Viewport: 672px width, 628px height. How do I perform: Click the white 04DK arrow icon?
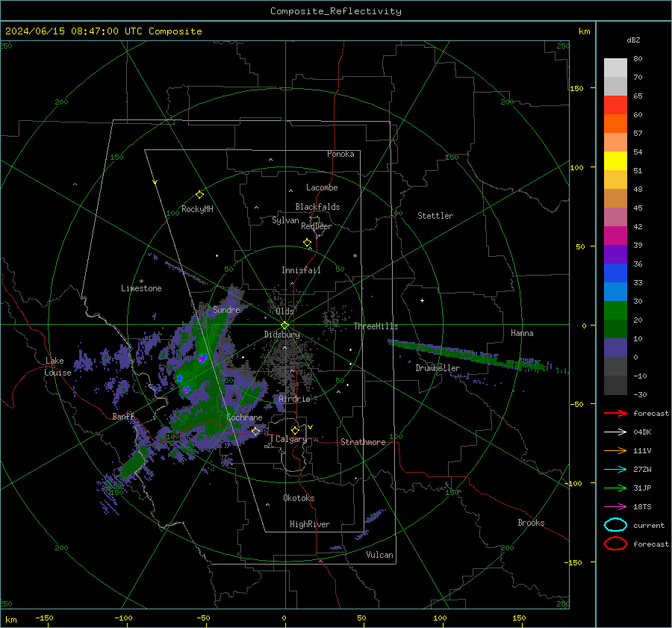coord(615,432)
